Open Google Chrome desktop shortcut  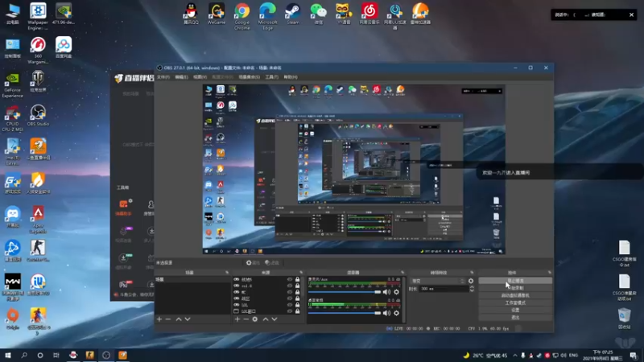242,16
